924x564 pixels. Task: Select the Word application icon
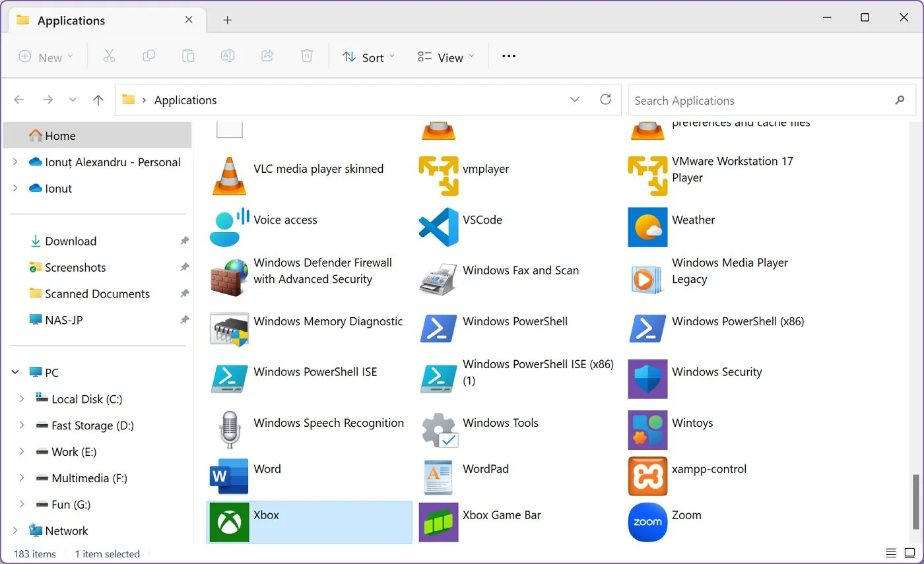tap(229, 476)
